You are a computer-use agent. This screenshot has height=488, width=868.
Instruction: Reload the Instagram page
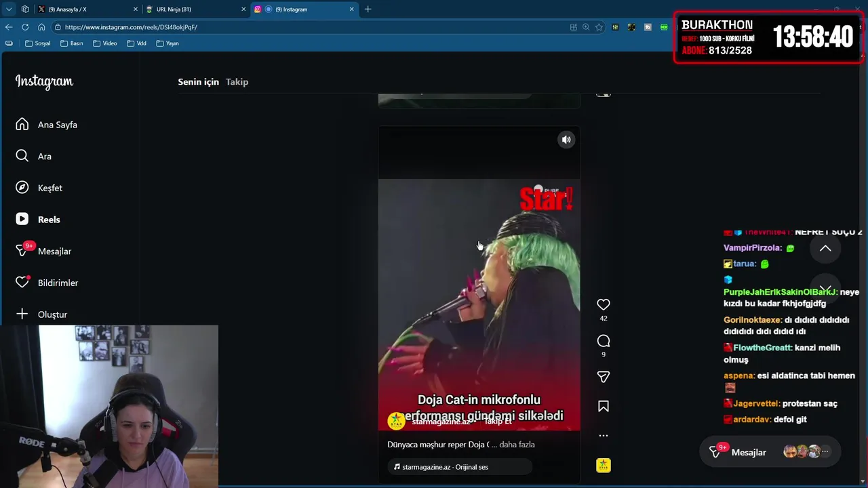25,27
